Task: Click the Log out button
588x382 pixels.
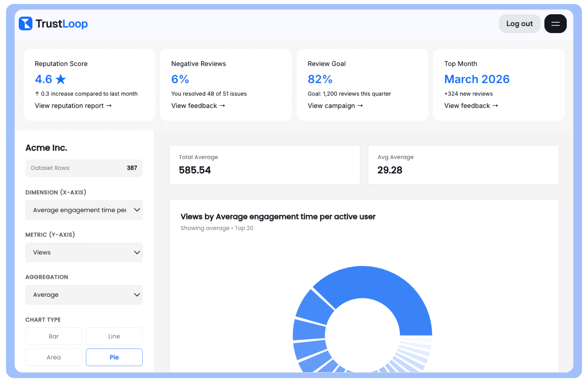Action: 519,23
